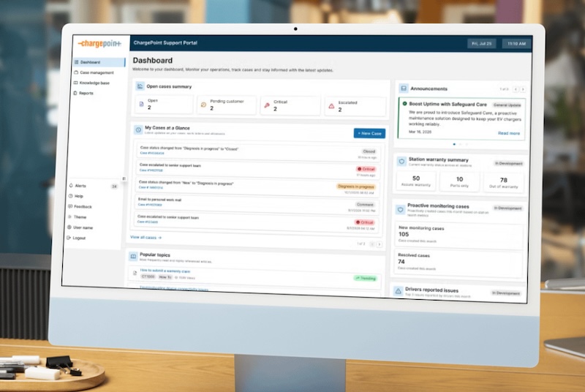Open the Reports sidebar item
The image size is (585, 392).
[86, 94]
